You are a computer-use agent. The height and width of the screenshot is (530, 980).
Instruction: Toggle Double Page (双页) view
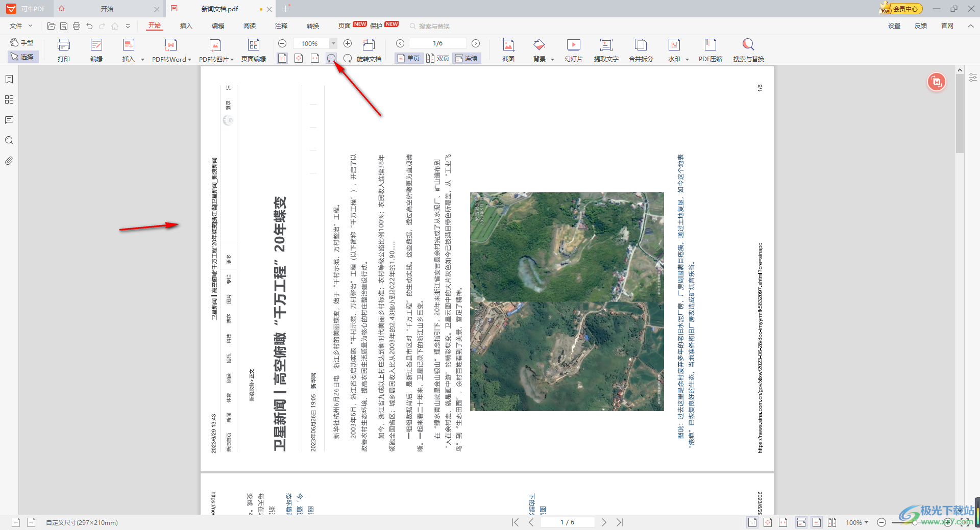click(438, 58)
